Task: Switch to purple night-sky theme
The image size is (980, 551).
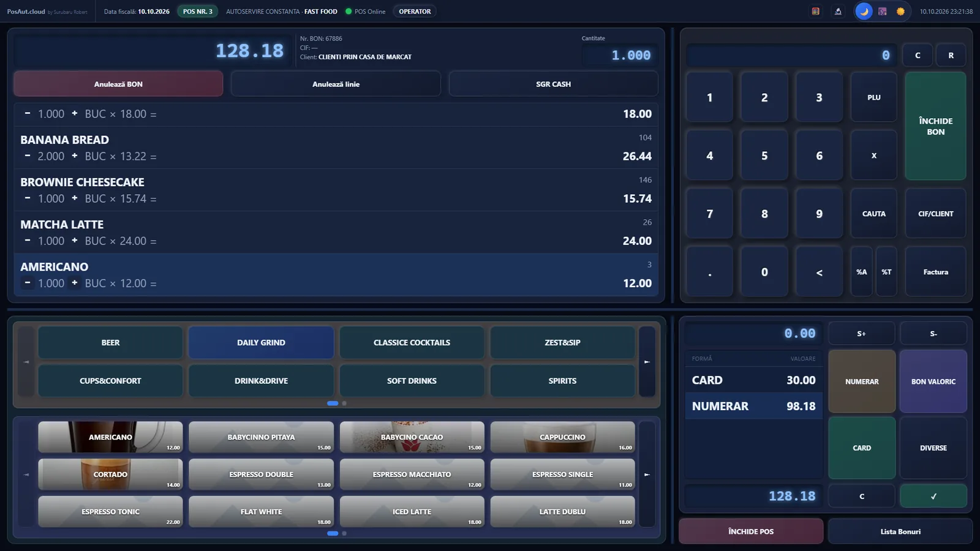Action: (x=883, y=12)
